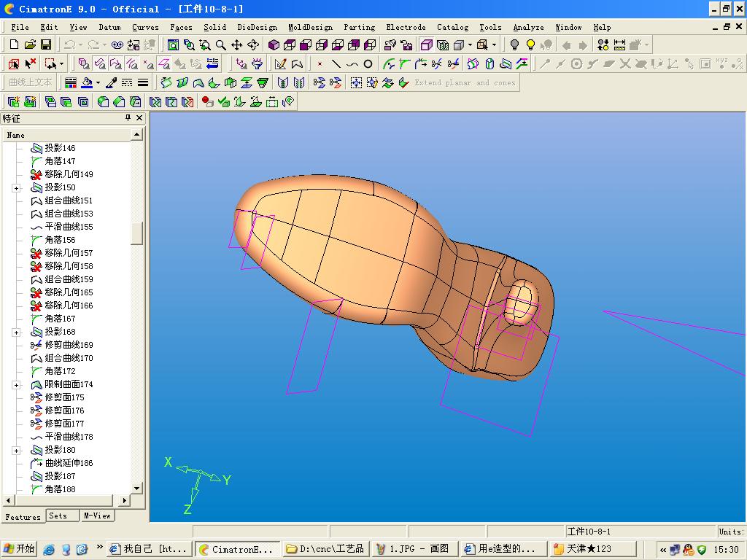Click the Save floppy disk icon
Screen dimensions: 747x560
click(x=47, y=45)
